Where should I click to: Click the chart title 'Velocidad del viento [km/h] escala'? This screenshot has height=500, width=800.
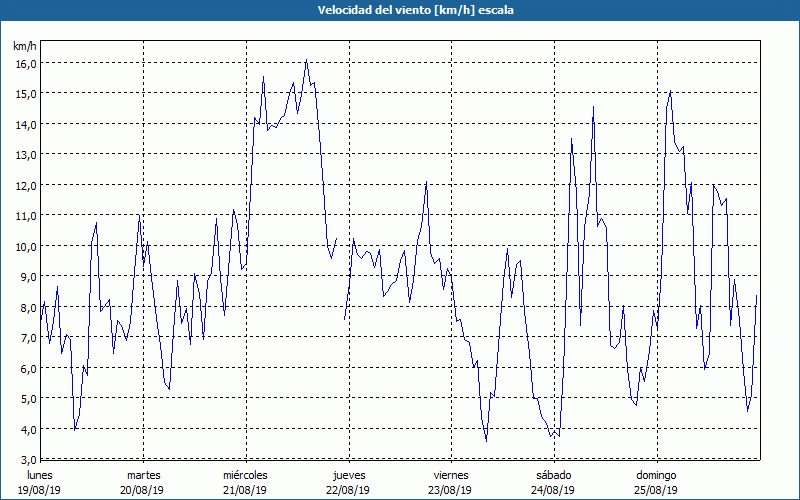click(x=415, y=10)
